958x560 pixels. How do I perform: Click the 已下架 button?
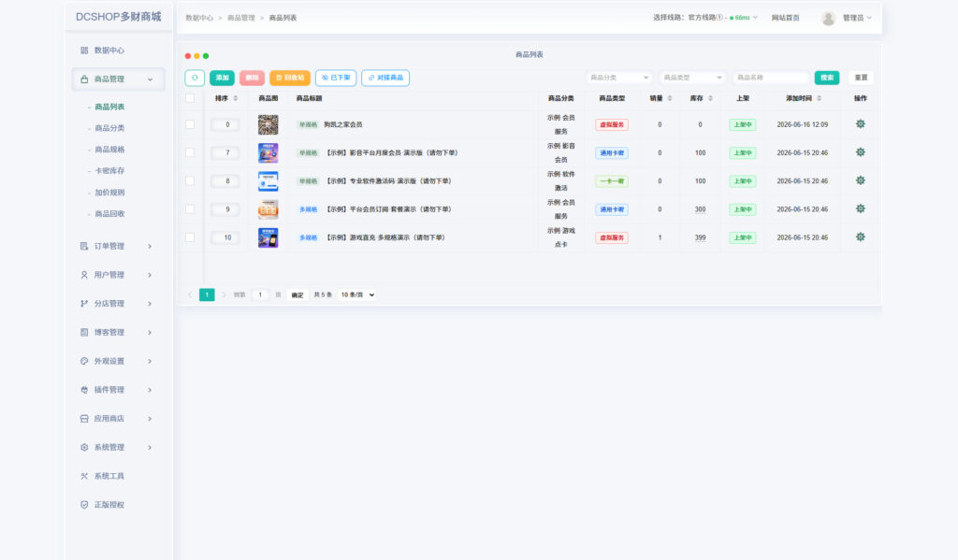[336, 78]
